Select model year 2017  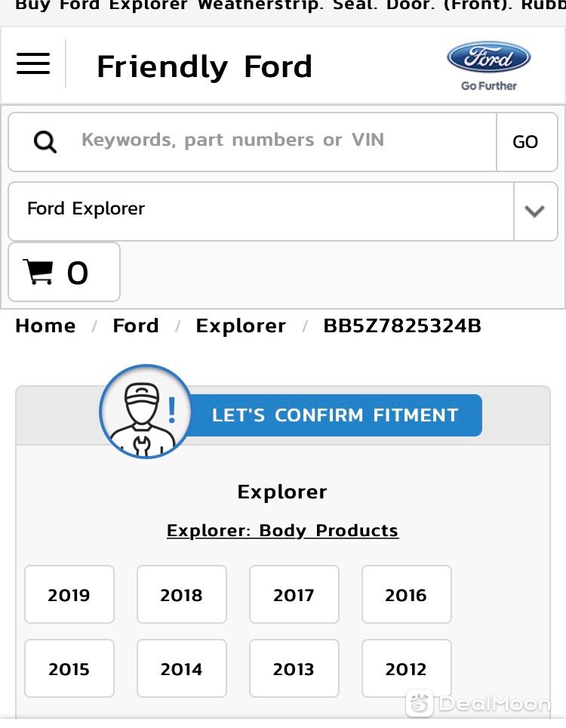(294, 595)
